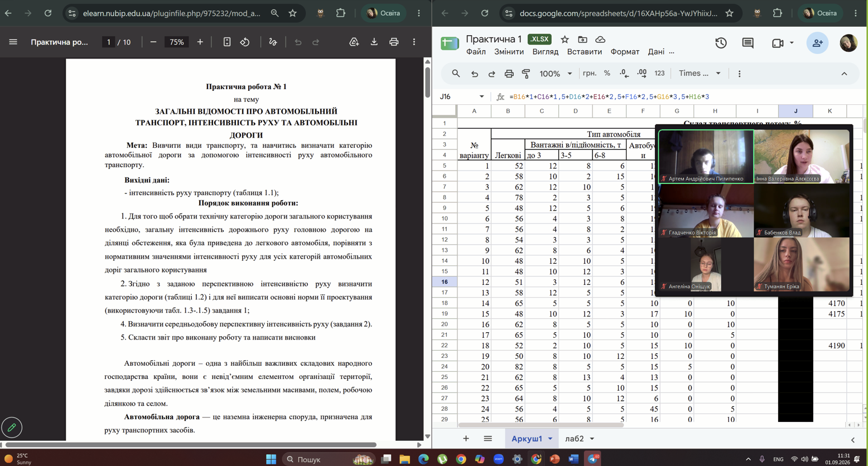Open the Times font dropdown
868x466 pixels.
pyautogui.click(x=700, y=74)
